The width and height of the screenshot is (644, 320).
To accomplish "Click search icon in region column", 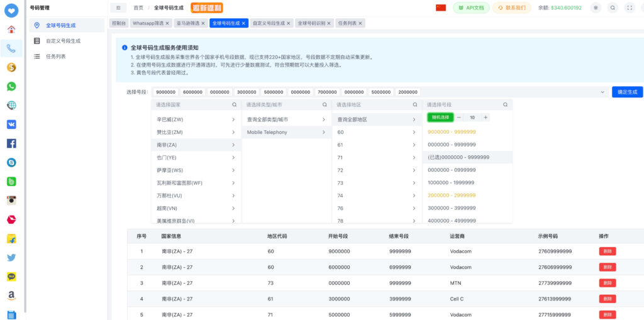I will 415,105.
